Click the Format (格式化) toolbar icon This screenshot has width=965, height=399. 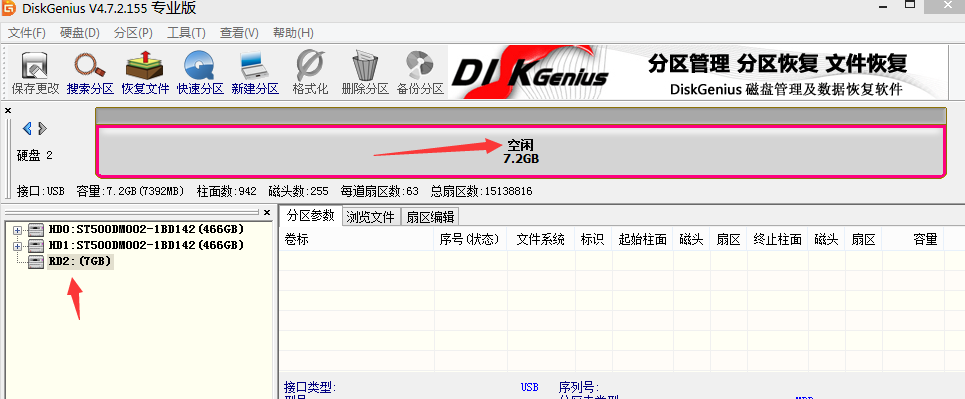310,73
